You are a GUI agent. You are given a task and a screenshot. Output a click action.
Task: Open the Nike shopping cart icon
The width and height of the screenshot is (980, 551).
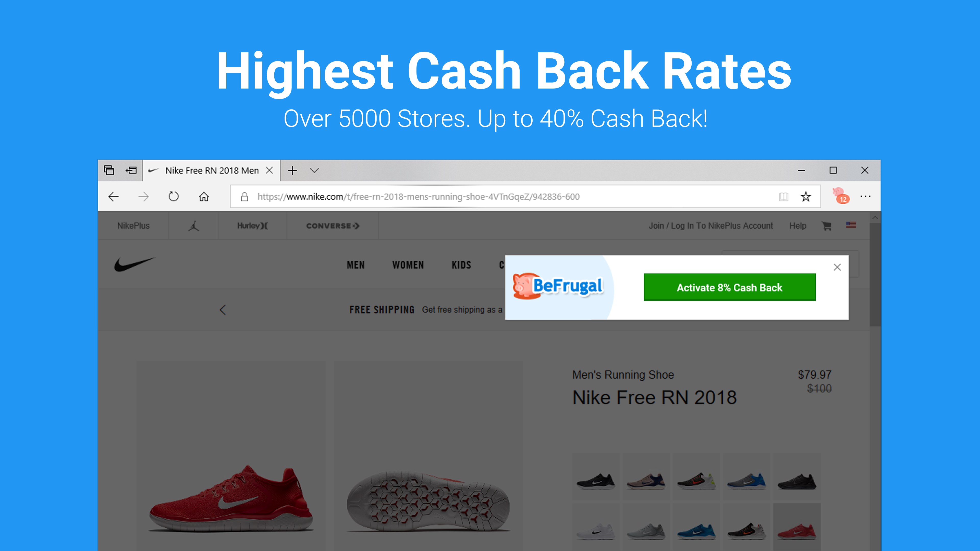click(x=826, y=226)
